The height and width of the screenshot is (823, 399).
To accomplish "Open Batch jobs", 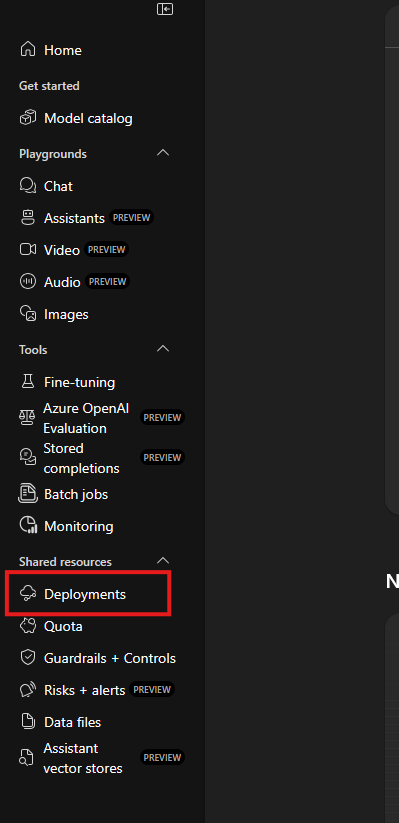I will (76, 494).
